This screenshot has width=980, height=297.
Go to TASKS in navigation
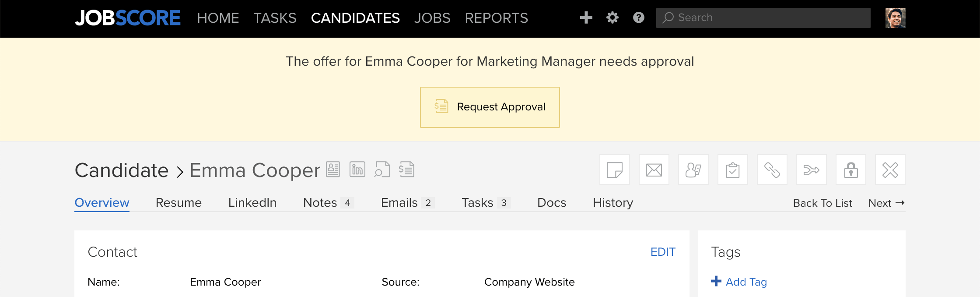(275, 18)
